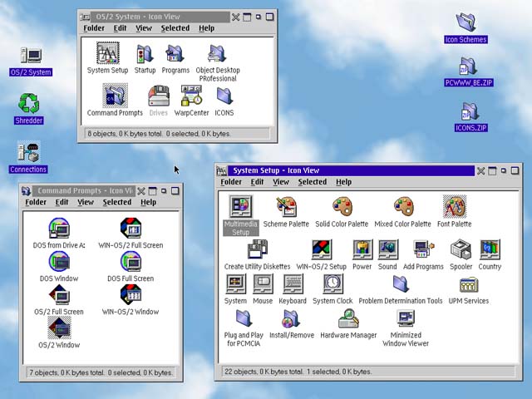Click the Command Prompts window title bar icon

pyautogui.click(x=26, y=190)
